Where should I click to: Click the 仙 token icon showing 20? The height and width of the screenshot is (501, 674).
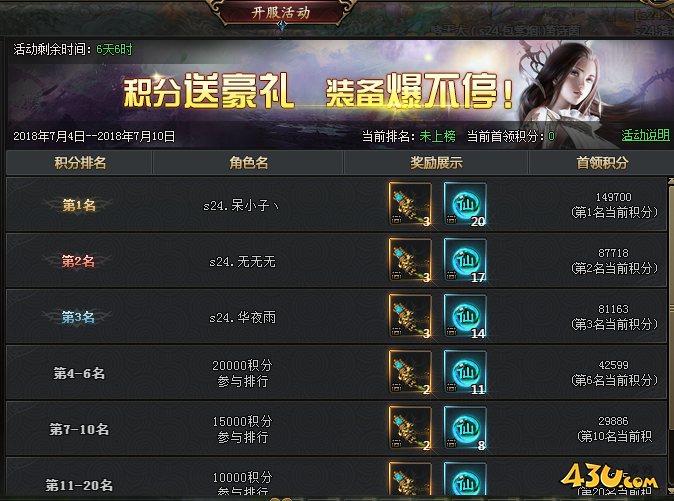click(x=465, y=204)
